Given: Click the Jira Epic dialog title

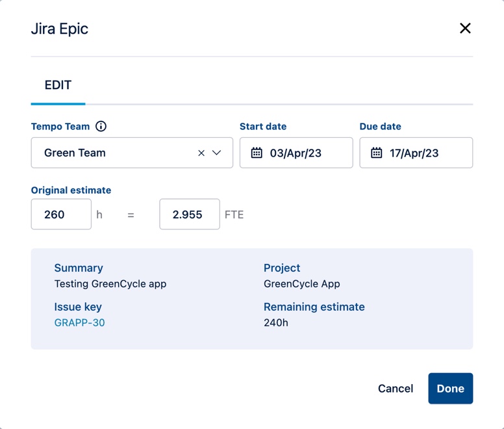Looking at the screenshot, I should pos(60,29).
